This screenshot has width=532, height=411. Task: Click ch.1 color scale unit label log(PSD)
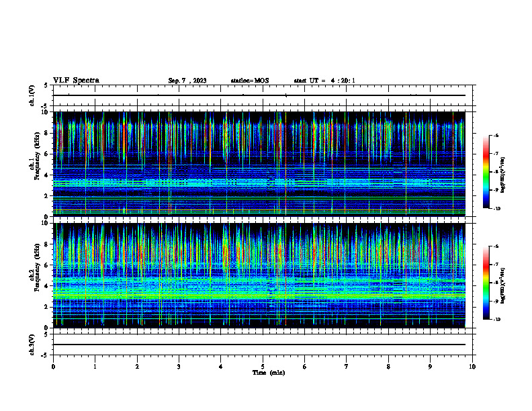point(503,175)
